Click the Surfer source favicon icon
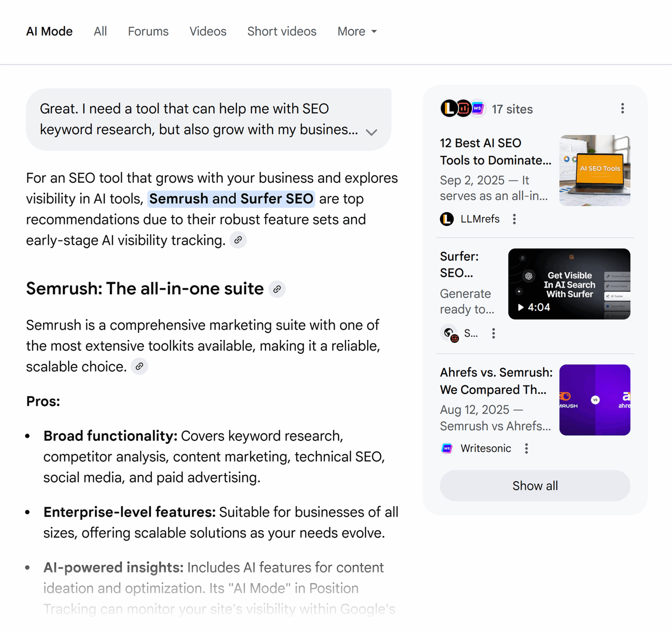672x632 pixels. (x=449, y=334)
